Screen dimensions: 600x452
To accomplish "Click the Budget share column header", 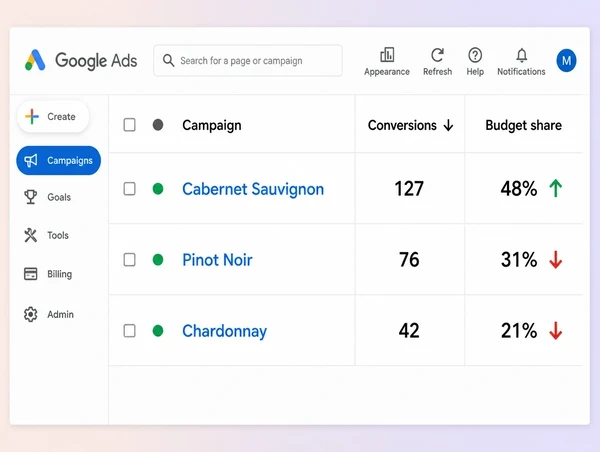I will point(523,125).
